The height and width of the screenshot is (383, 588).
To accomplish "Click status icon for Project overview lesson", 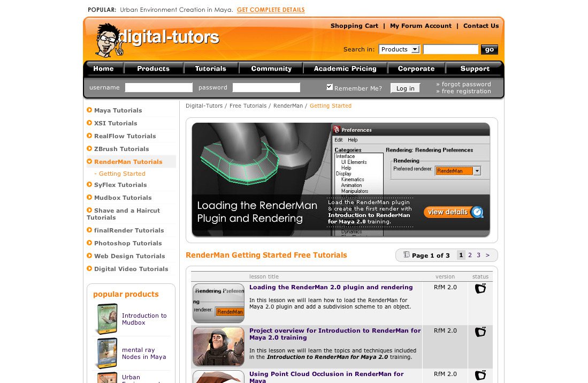I will coord(480,332).
